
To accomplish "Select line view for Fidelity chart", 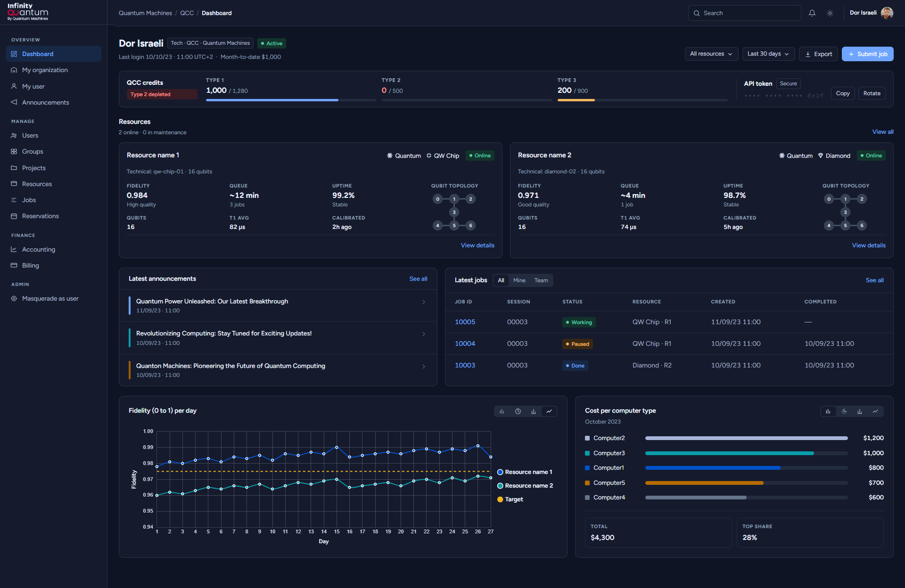I will pos(549,411).
